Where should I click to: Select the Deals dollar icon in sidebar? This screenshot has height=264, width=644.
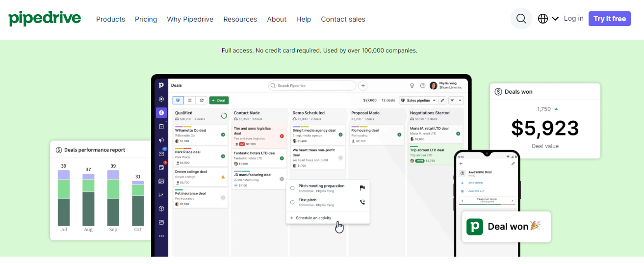click(x=161, y=113)
